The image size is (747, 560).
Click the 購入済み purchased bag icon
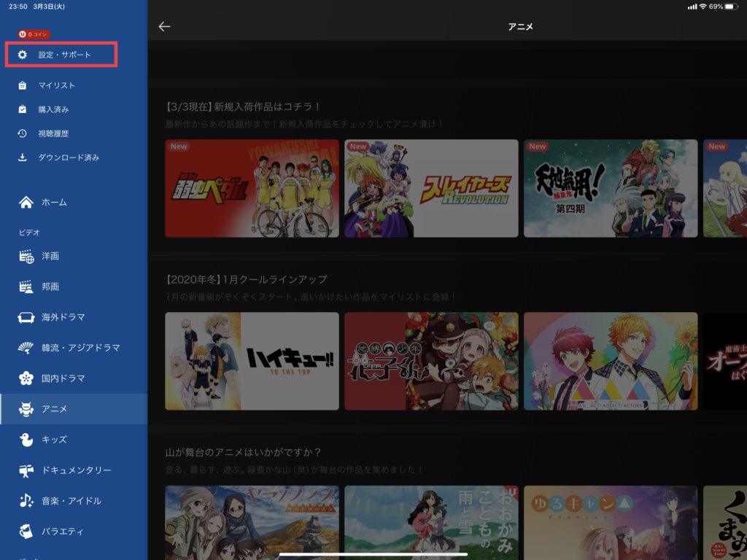23,109
